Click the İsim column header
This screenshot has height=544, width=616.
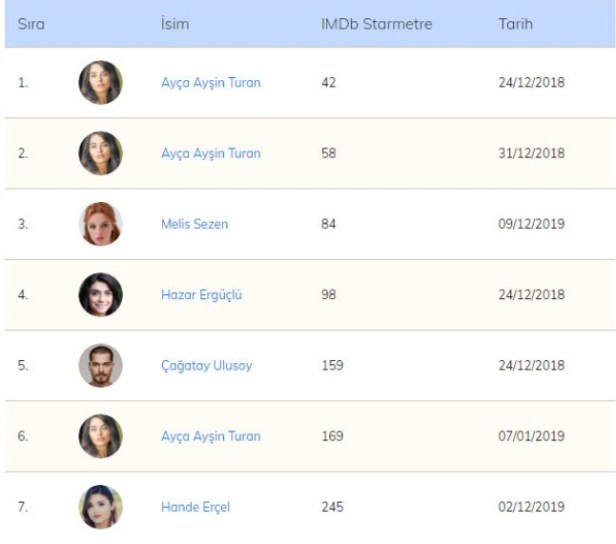point(174,23)
